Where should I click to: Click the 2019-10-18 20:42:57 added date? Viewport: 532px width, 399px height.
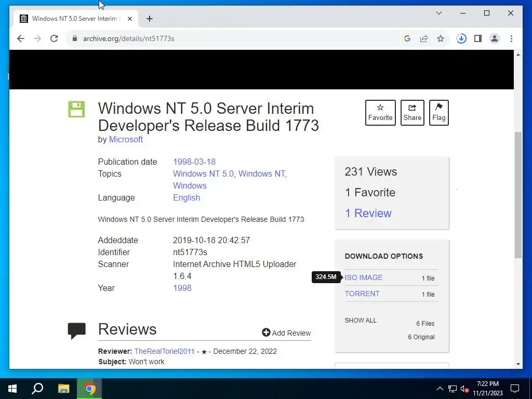click(211, 240)
